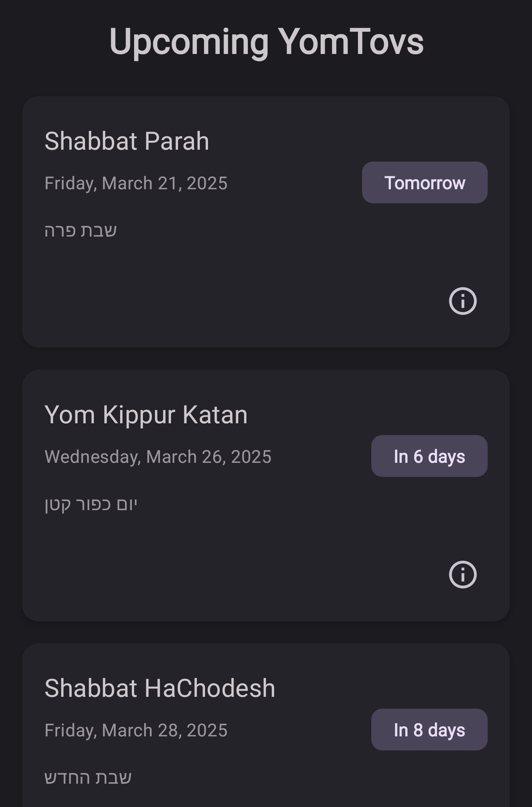This screenshot has height=807, width=532.
Task: Tap Hebrew text יום כפור קטן
Action: pyautogui.click(x=91, y=504)
